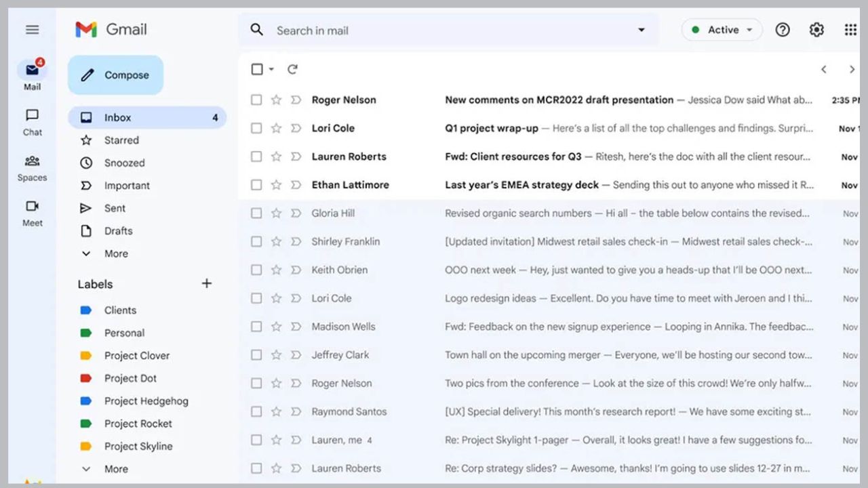Screen dimensions: 868x488
Task: Open the Last year's EMEA strategy deck email
Action: pos(549,185)
